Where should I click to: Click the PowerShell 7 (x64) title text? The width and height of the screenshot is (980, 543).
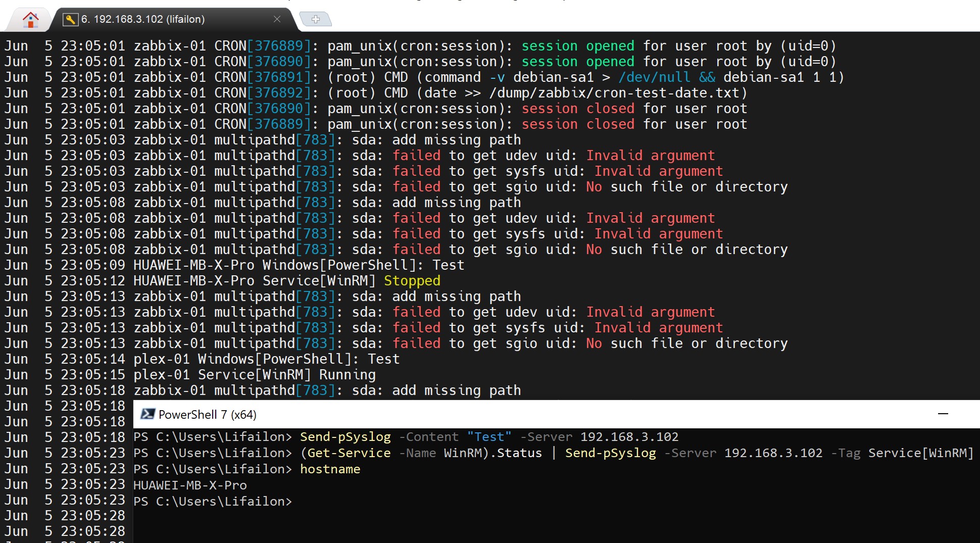207,415
